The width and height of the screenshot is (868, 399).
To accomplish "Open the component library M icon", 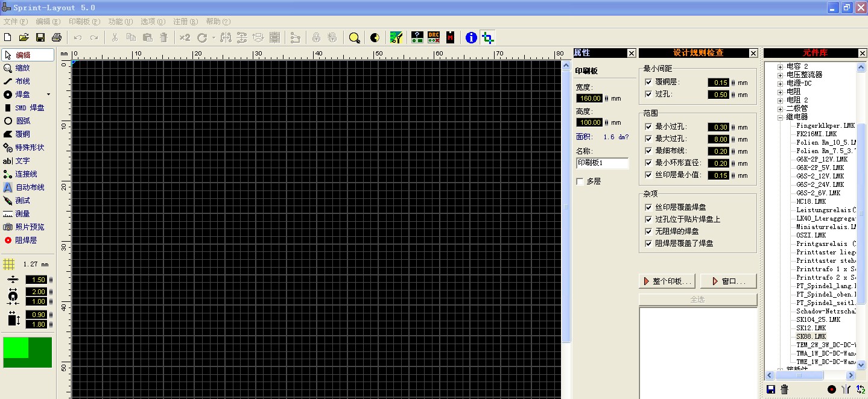I will pos(450,37).
